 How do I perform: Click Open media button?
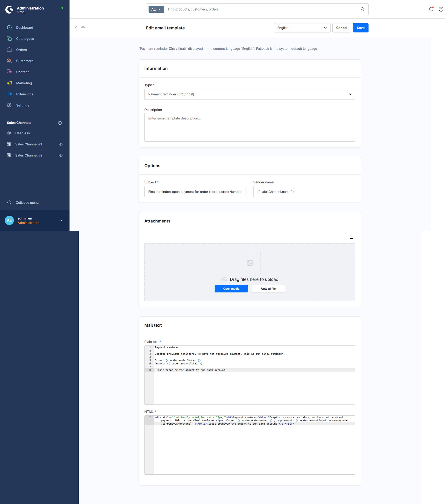tap(231, 288)
